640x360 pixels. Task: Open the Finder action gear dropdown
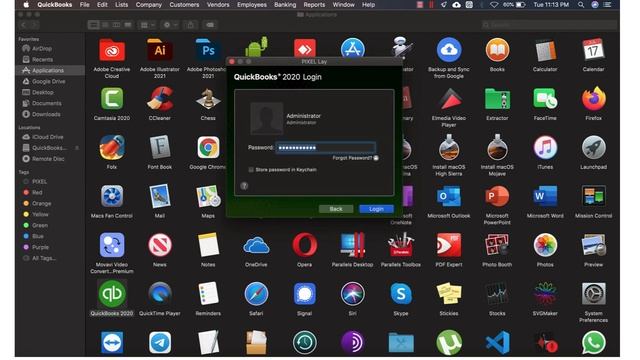point(170,25)
